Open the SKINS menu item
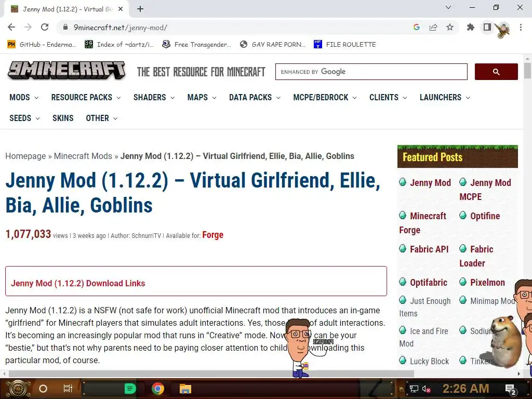This screenshot has width=532, height=399. [63, 118]
